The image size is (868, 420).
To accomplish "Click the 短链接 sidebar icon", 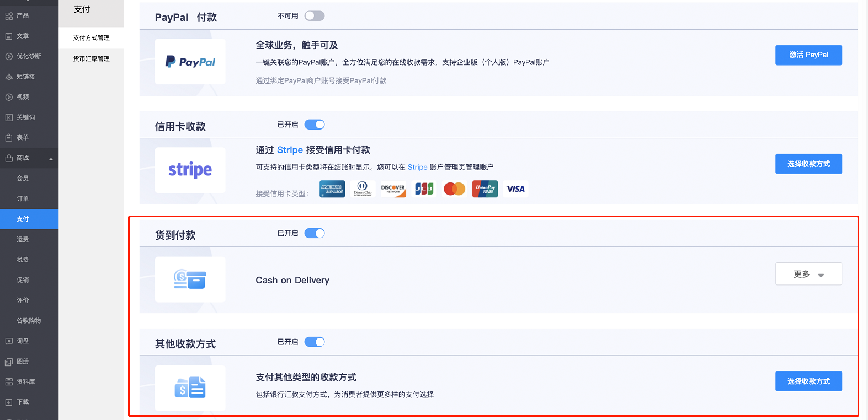I will tap(9, 77).
